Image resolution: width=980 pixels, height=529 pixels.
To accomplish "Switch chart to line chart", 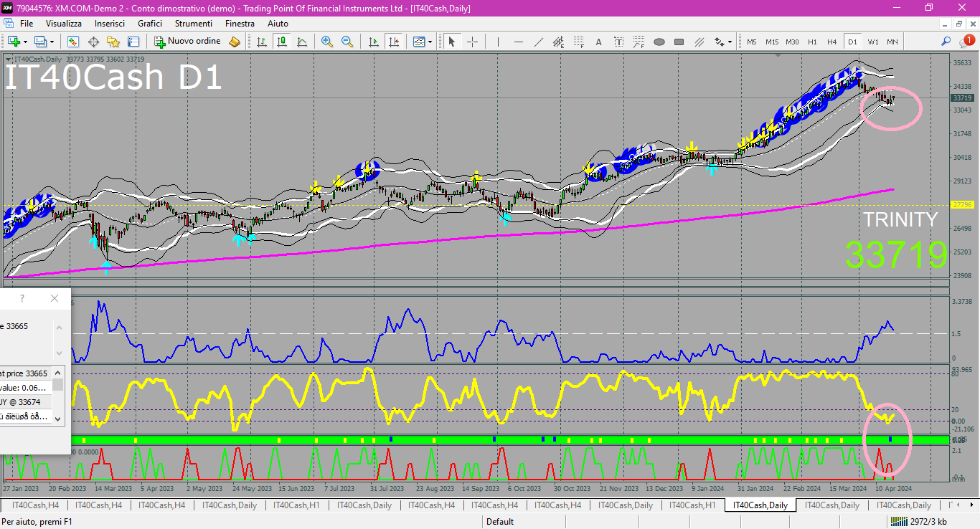I will [x=302, y=42].
